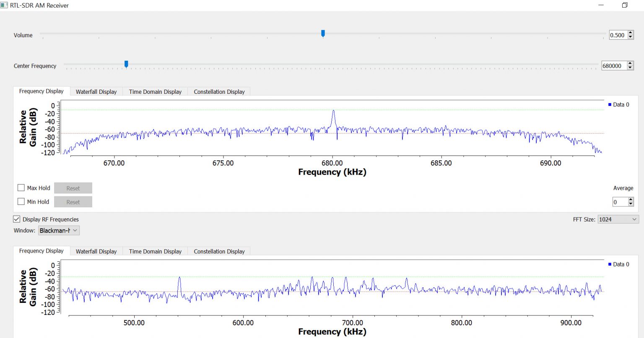Image resolution: width=644 pixels, height=338 pixels.
Task: Switch to the Waterfall Display tab in top panel
Action: pyautogui.click(x=96, y=91)
